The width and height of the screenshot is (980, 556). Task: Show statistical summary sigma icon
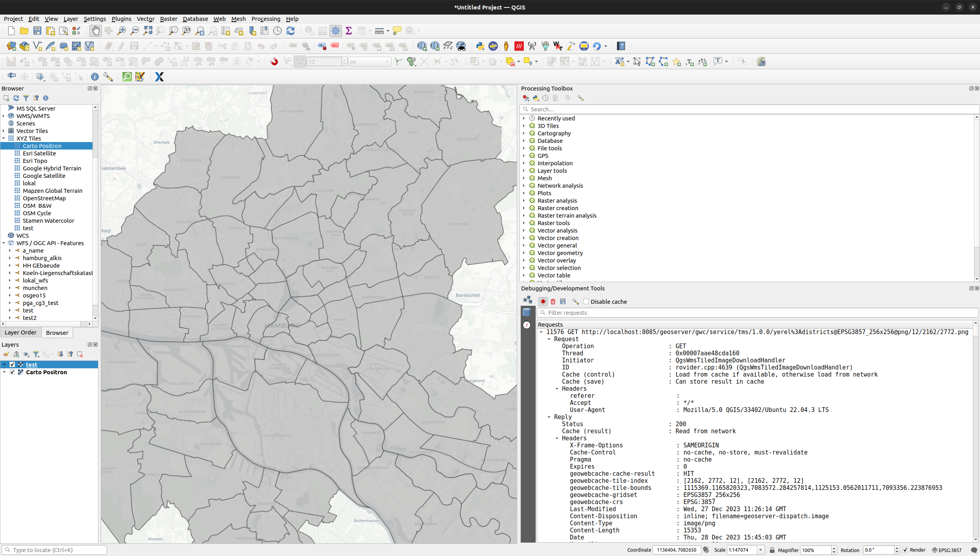[349, 31]
